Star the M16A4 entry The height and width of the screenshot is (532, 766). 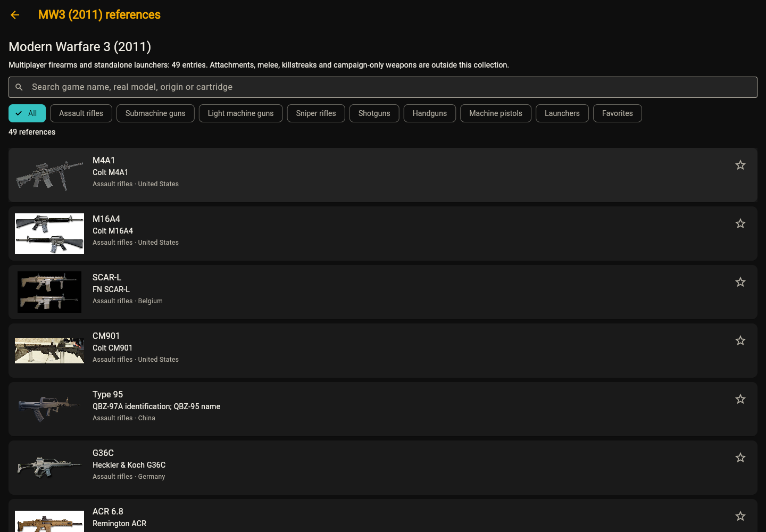pos(740,223)
